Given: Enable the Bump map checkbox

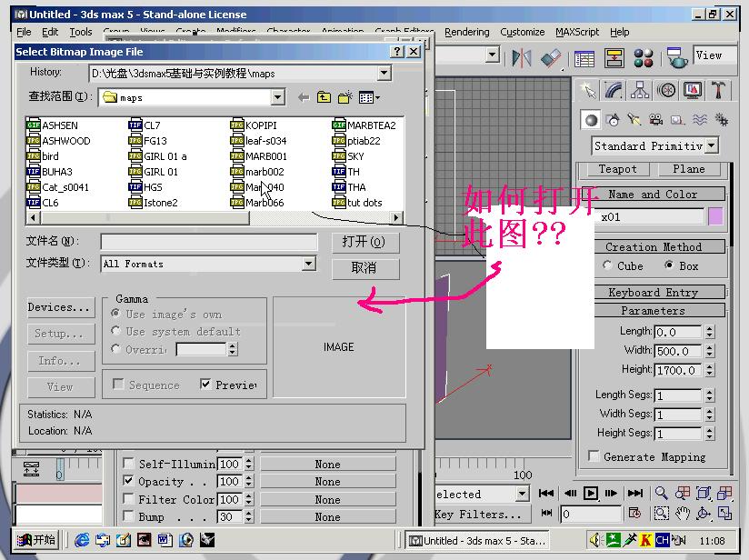Looking at the screenshot, I should point(128,515).
